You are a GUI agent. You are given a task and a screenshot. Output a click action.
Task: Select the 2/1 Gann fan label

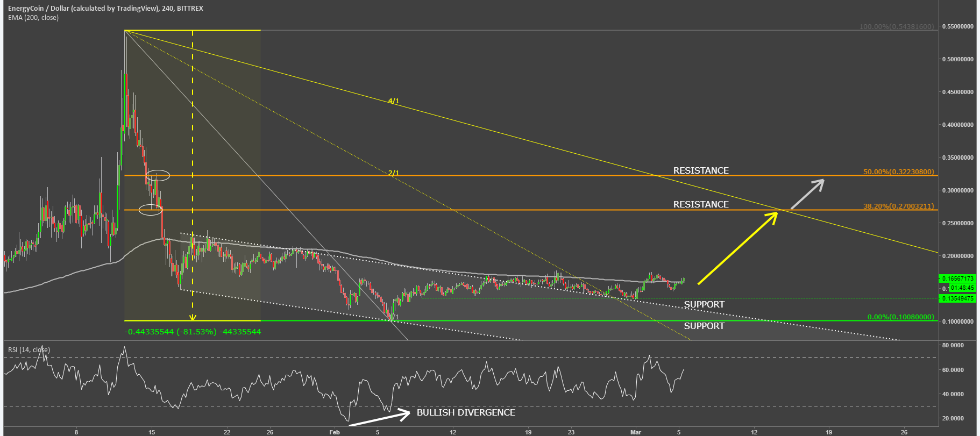[394, 173]
